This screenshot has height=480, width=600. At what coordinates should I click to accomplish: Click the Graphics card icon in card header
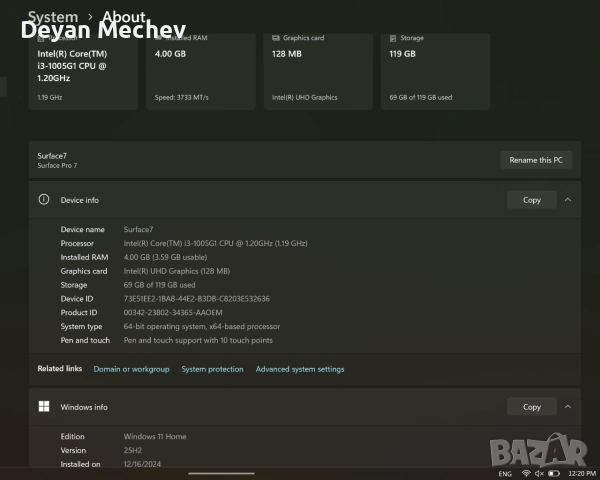coord(276,38)
